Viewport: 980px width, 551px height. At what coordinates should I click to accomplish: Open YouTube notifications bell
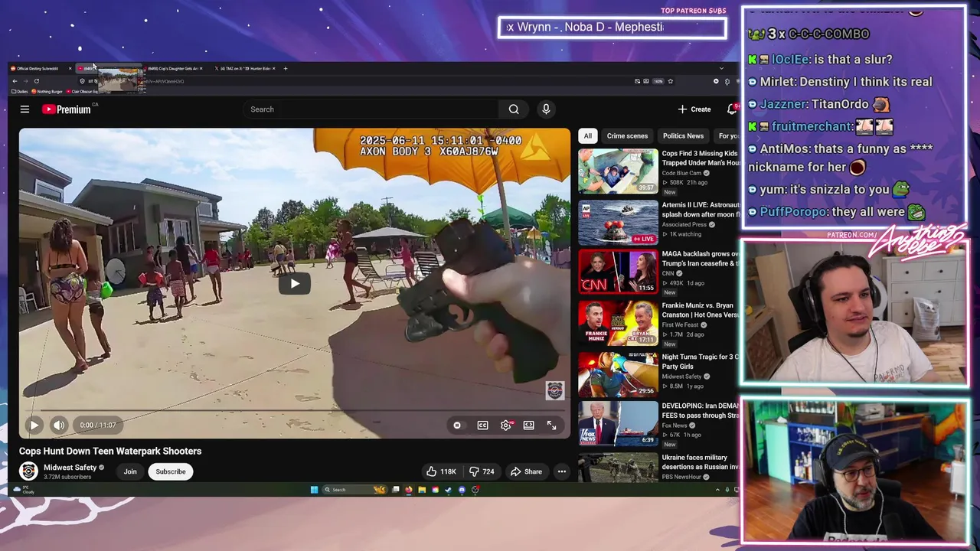tap(733, 109)
